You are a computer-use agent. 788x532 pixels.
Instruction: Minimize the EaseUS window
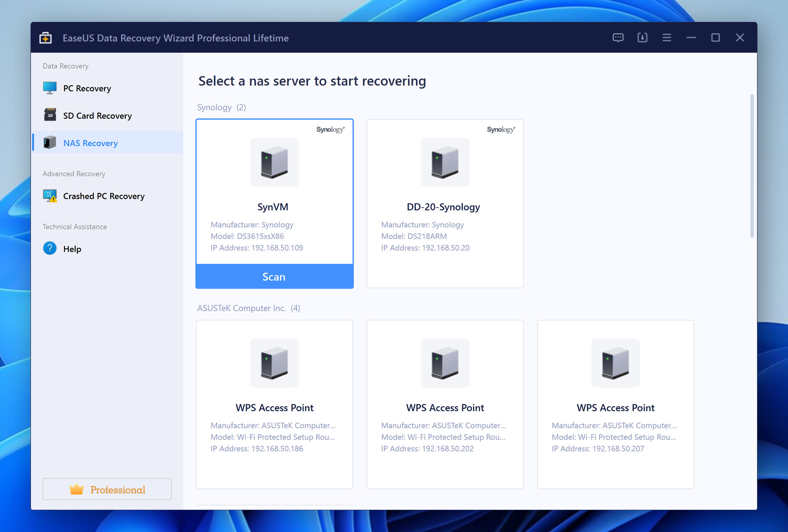click(691, 37)
